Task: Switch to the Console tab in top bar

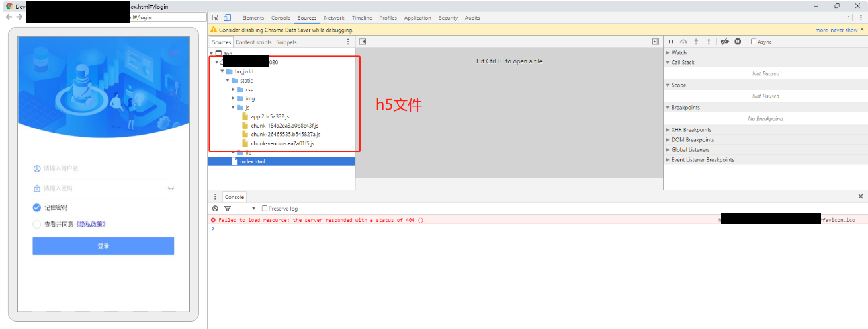Action: (281, 18)
